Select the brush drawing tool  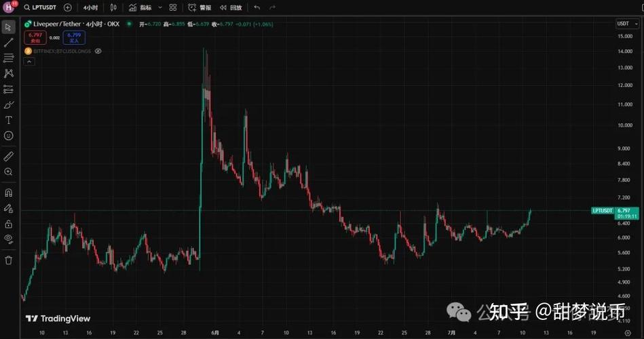tap(9, 104)
